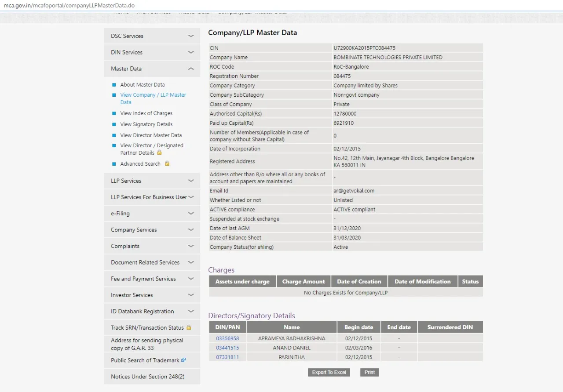
Task: Select the RoC-Bangalore value
Action: pos(351,67)
